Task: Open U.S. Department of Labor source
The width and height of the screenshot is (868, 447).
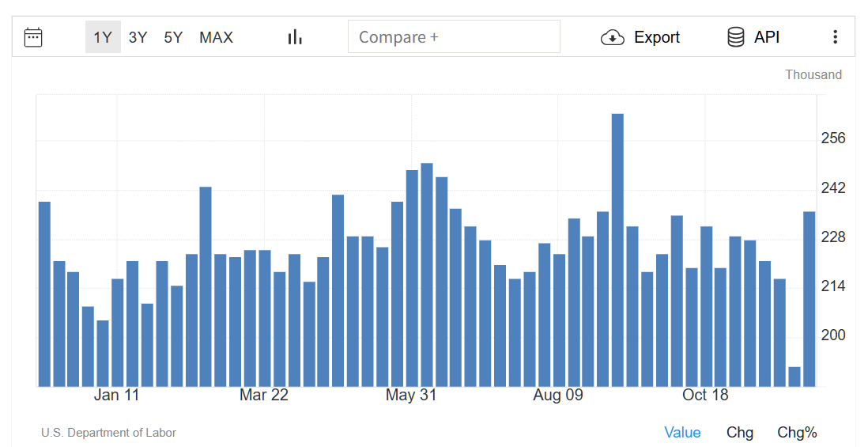Action: point(108,433)
